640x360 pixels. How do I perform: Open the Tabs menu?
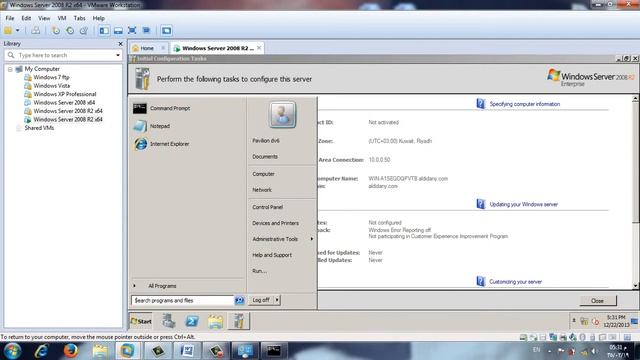tap(79, 18)
